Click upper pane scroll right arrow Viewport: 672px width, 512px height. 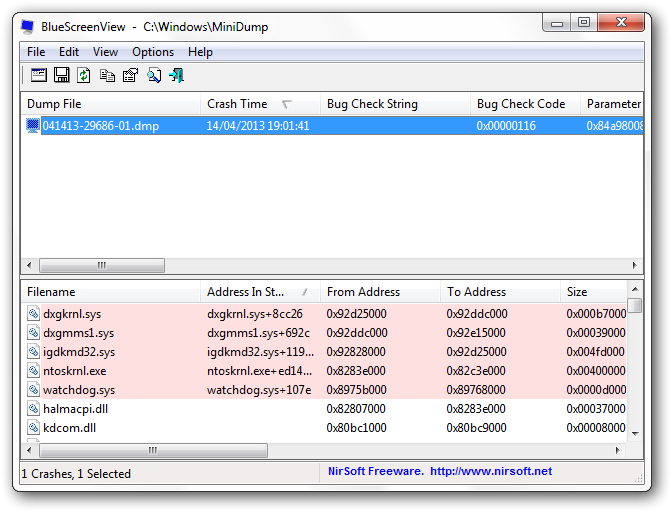[635, 265]
